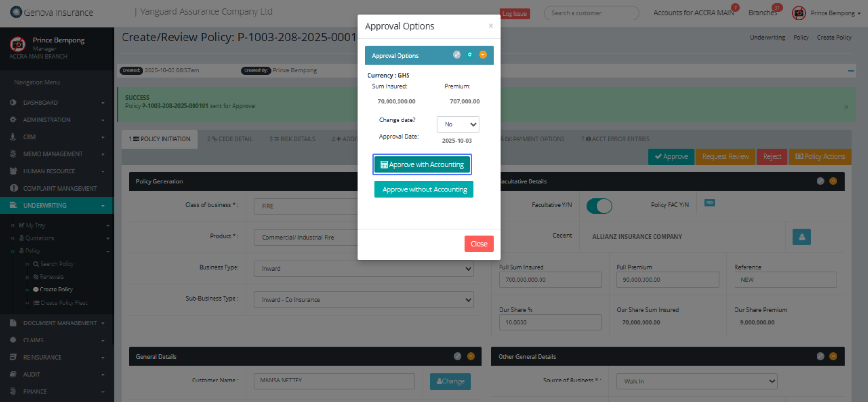Image resolution: width=868 pixels, height=402 pixels.
Task: Click Approve with Accounting button
Action: [x=422, y=165]
